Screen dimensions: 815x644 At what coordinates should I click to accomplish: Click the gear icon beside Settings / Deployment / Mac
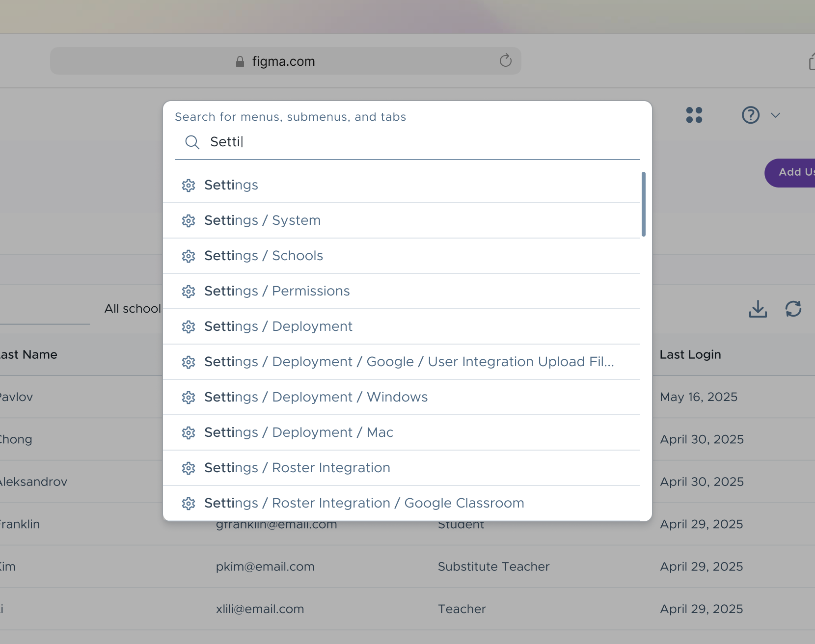(x=189, y=433)
